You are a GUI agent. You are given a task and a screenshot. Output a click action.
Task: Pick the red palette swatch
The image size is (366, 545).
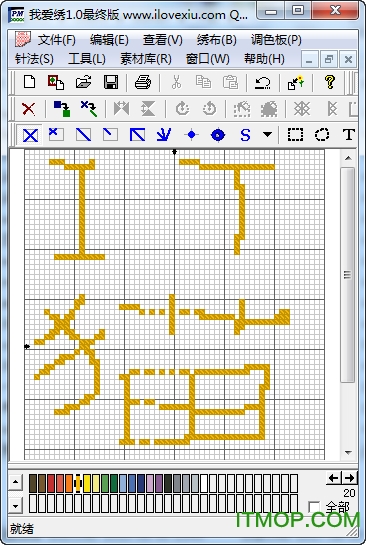51,483
